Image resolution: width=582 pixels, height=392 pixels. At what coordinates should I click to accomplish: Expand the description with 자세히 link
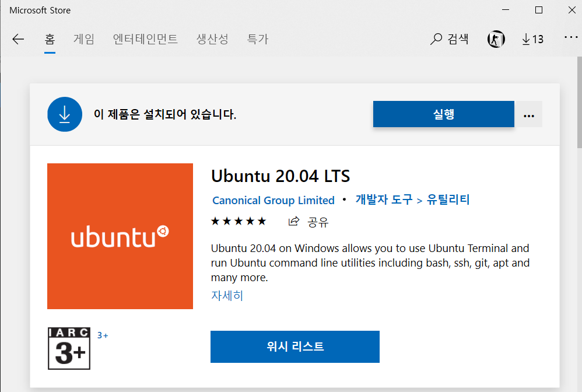227,295
